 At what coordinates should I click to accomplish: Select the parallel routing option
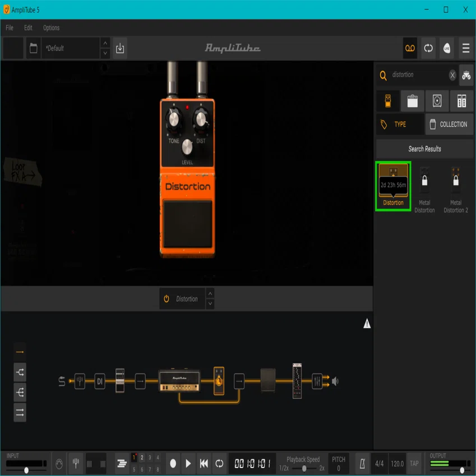click(x=20, y=412)
